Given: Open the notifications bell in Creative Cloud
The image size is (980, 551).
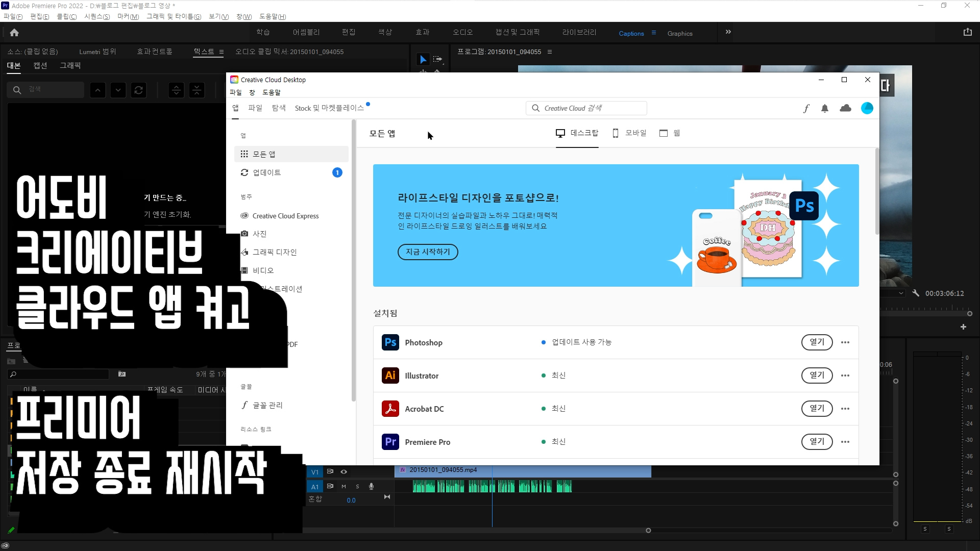Looking at the screenshot, I should (825, 108).
